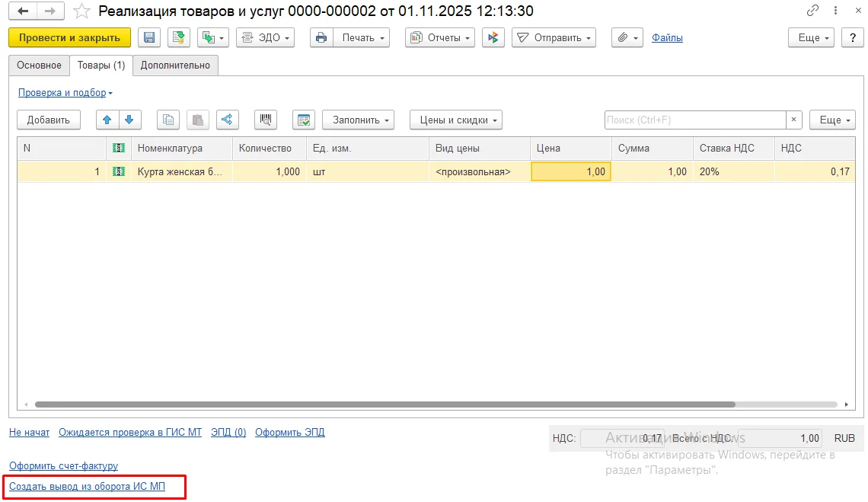The image size is (868, 502).
Task: Paste rows using the clipboard icon
Action: click(198, 120)
